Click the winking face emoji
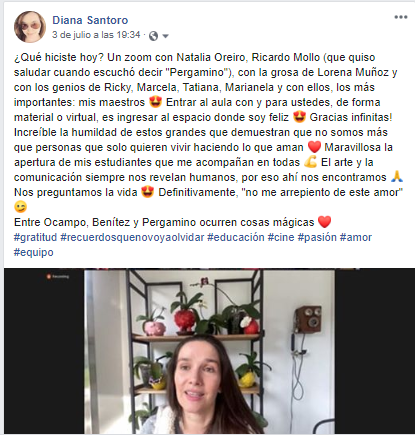The height and width of the screenshot is (436, 416). tap(20, 207)
